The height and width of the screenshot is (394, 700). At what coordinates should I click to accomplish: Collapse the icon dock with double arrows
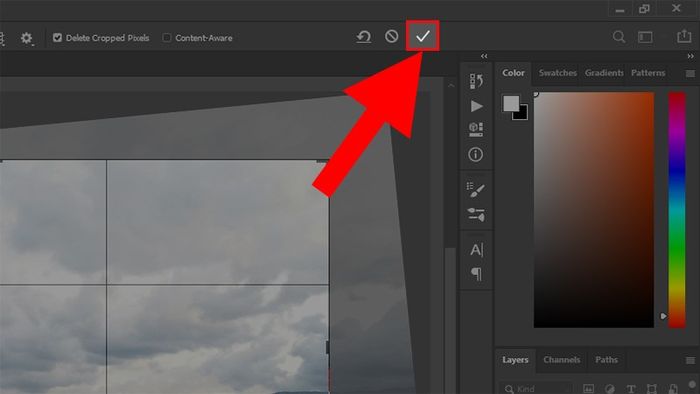click(x=484, y=56)
